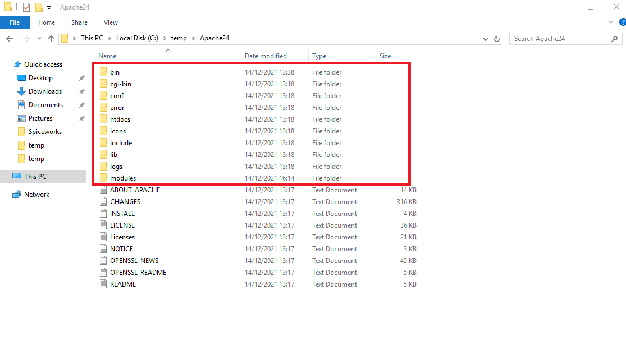Select This PC in navigation pane
Screen dimensions: 626x364
(35, 177)
